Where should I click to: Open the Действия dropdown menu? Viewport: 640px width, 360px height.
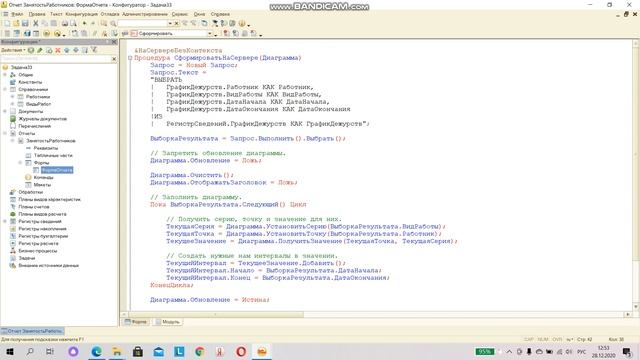13,50
